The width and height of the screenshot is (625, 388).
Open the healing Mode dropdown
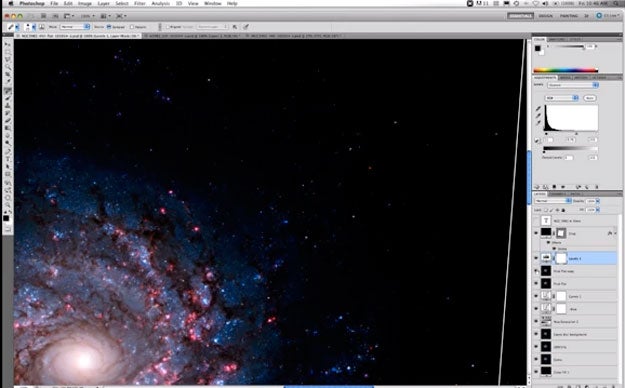(75, 27)
